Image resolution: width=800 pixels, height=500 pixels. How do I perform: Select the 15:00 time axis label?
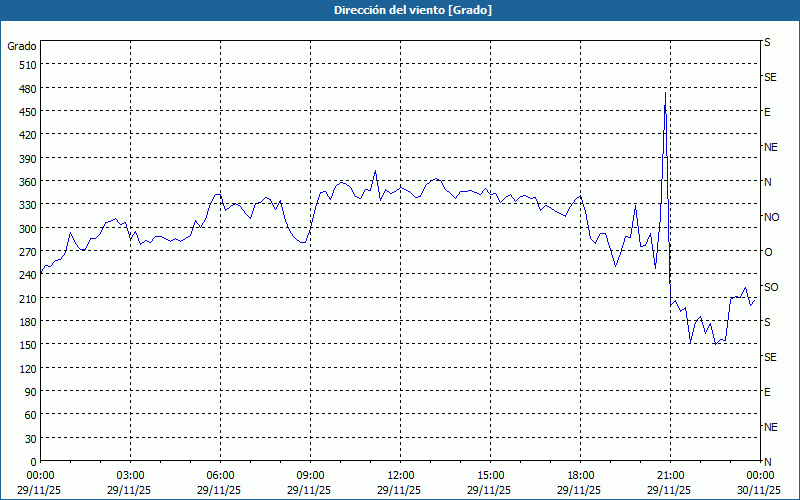pyautogui.click(x=490, y=475)
